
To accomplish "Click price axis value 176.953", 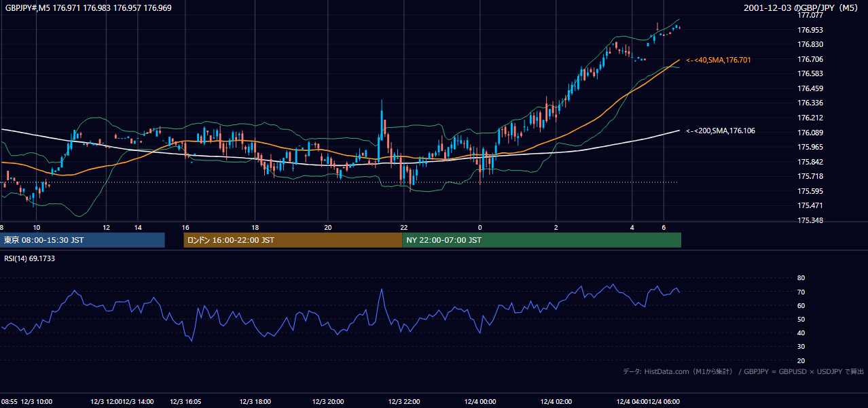I will 810,31.
